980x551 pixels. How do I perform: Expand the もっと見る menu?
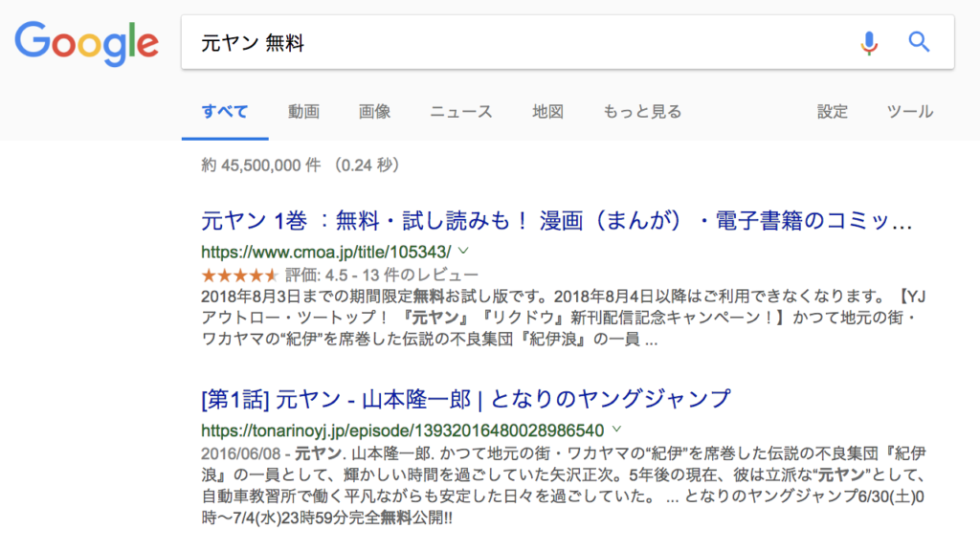click(642, 112)
